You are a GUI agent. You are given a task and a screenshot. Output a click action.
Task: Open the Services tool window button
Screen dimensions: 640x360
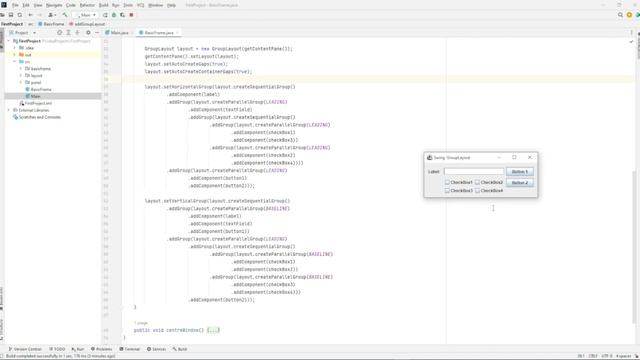coord(157,349)
